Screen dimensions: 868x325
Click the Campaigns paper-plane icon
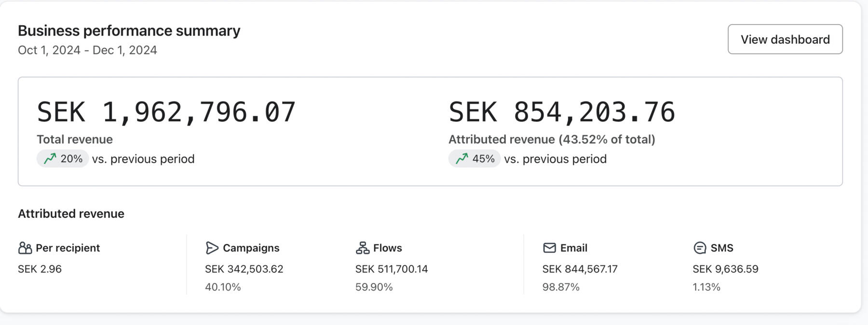point(212,248)
